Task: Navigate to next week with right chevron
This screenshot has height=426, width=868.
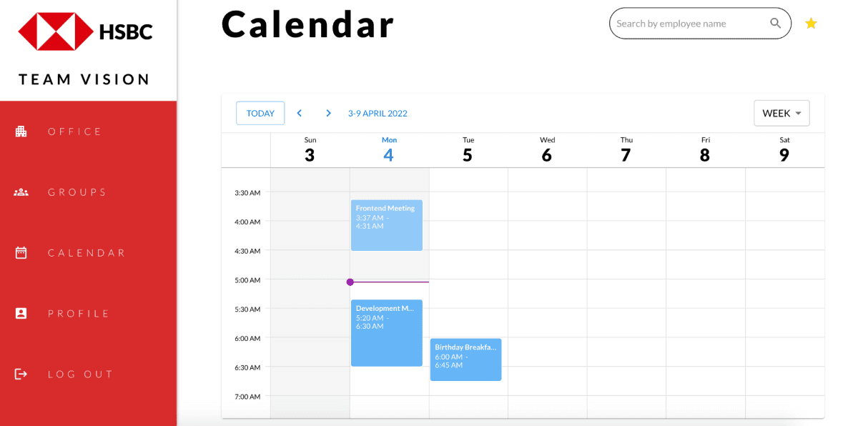Action: (328, 113)
